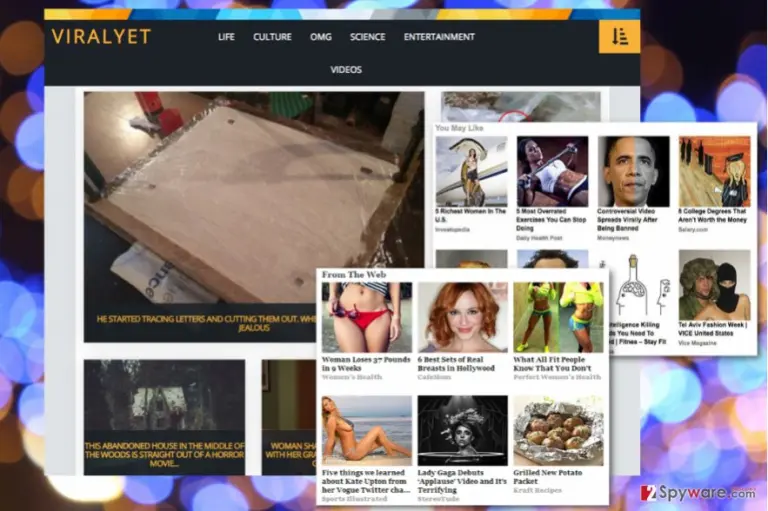Open the 'He started tracing letters' headline
The height and width of the screenshot is (511, 768).
206,323
